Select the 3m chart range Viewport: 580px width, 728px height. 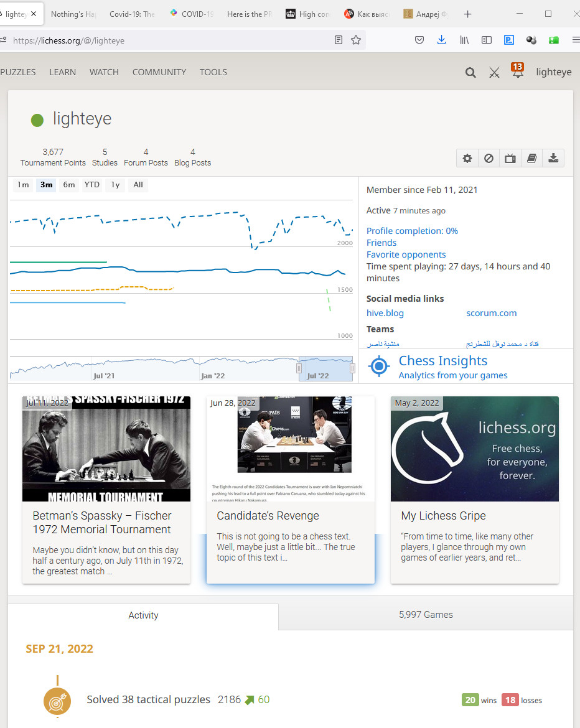(x=47, y=185)
